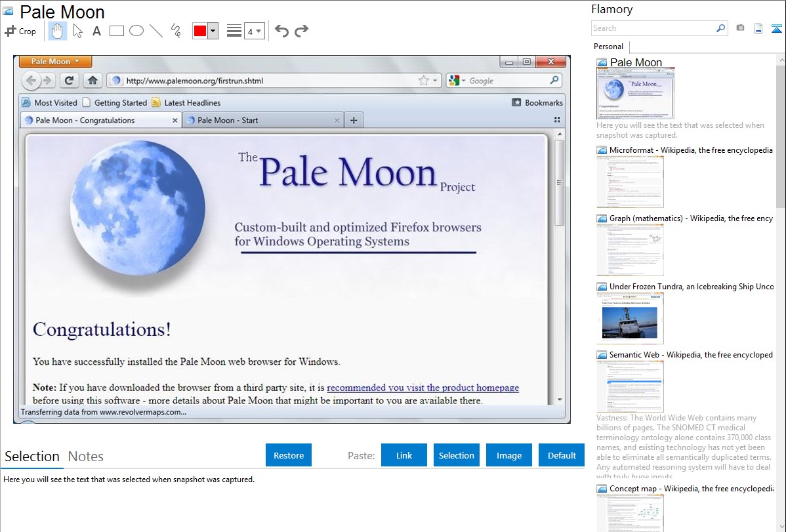Click the red color swatch
This screenshot has width=786, height=532.
tap(200, 31)
